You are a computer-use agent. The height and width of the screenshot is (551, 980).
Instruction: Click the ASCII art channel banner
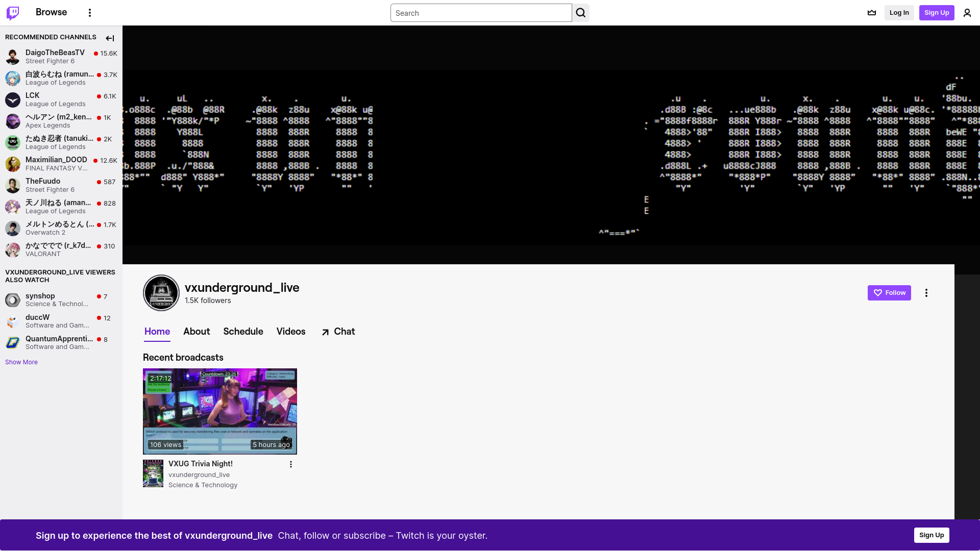tap(551, 145)
